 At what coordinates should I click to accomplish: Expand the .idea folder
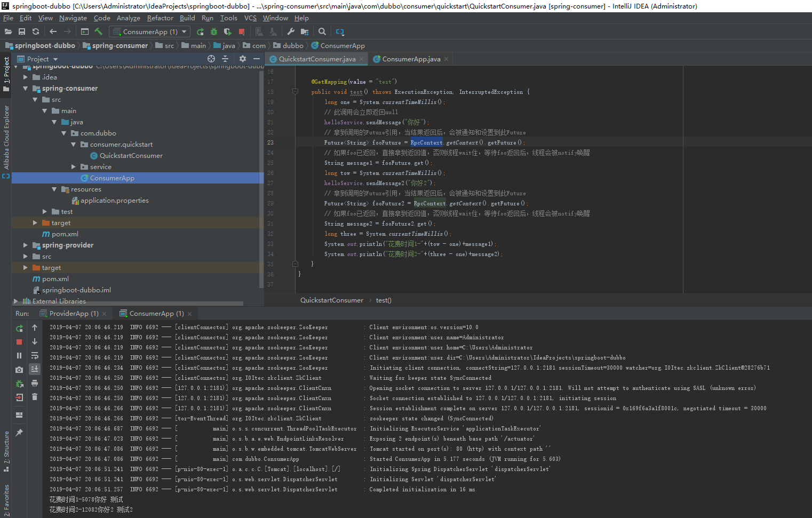point(25,77)
